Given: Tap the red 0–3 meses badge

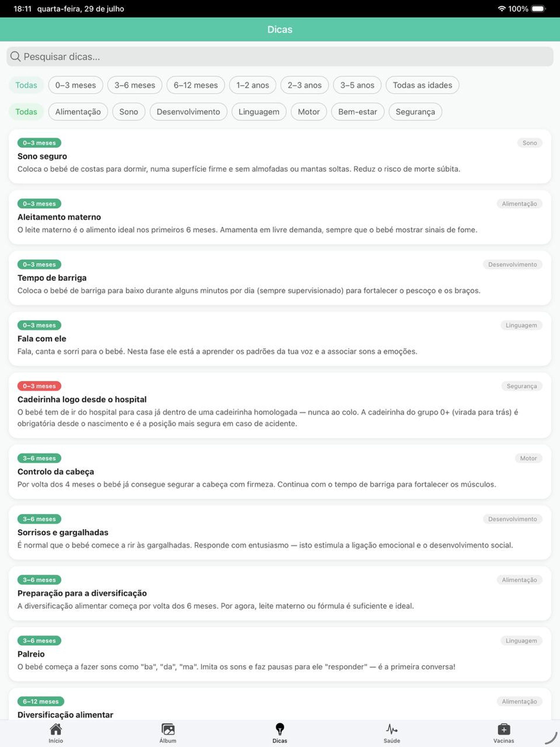Looking at the screenshot, I should (x=39, y=386).
